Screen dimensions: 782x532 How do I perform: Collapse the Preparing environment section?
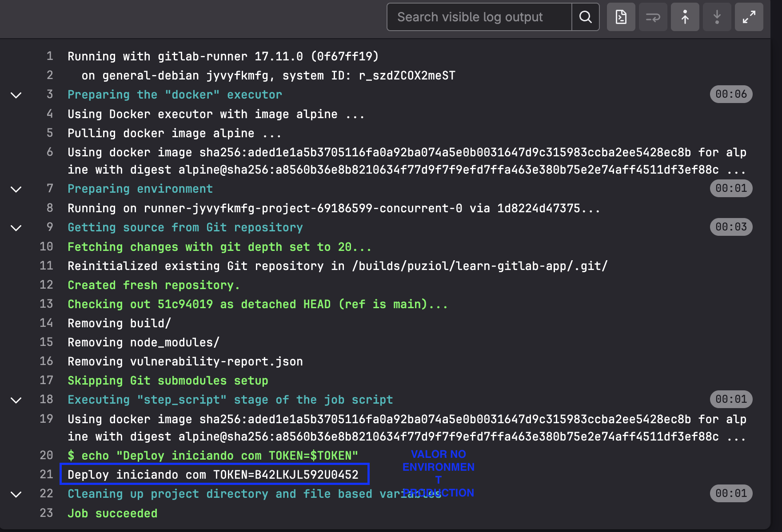coord(16,189)
